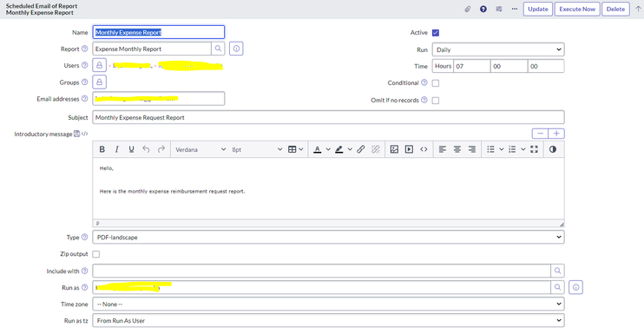The image size is (644, 334).
Task: Click the Name input field
Action: 159,32
